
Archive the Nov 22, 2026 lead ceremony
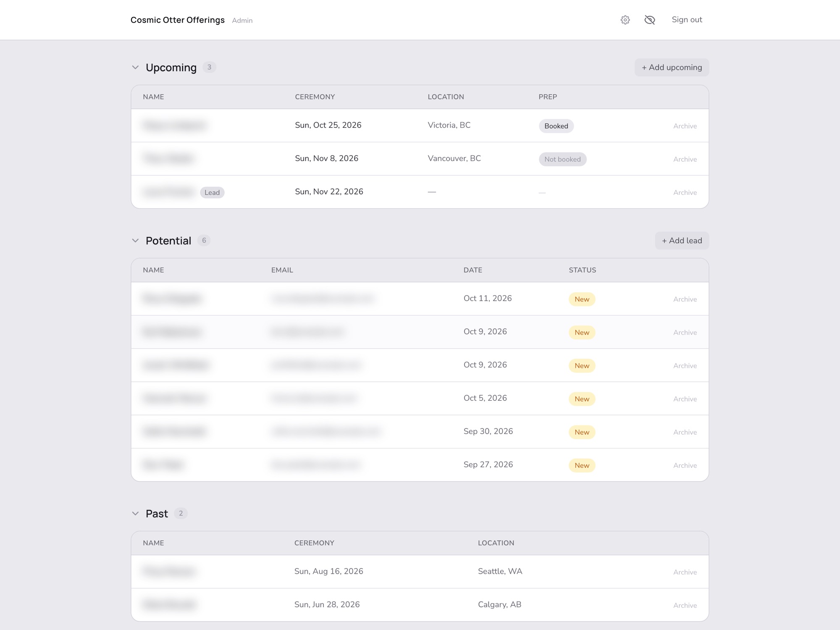[685, 192]
